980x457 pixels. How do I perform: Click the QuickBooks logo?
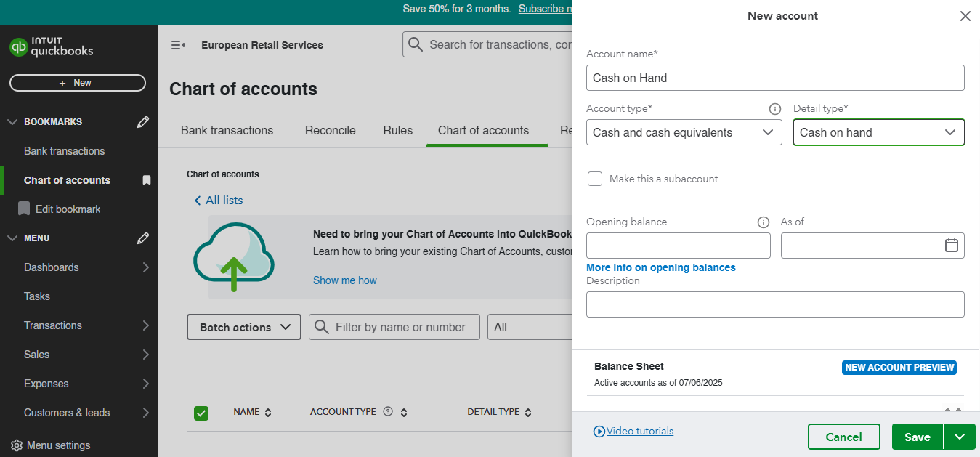point(52,47)
